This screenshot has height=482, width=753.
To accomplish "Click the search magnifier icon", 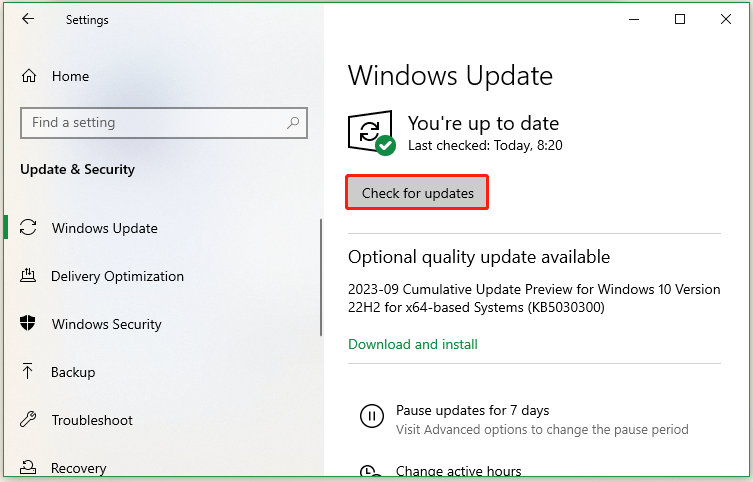I will click(x=293, y=123).
